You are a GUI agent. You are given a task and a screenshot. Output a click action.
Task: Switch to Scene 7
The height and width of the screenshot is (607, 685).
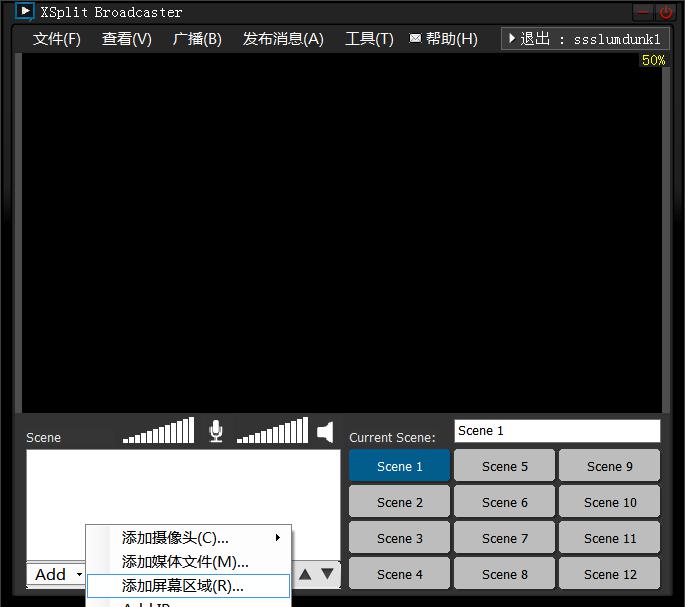click(505, 538)
